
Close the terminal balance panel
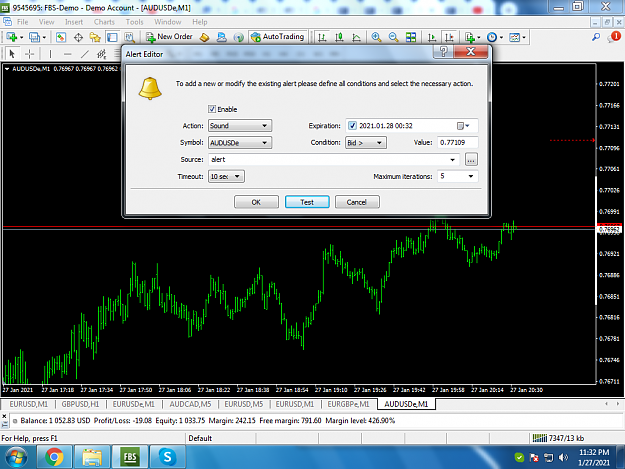click(4, 416)
